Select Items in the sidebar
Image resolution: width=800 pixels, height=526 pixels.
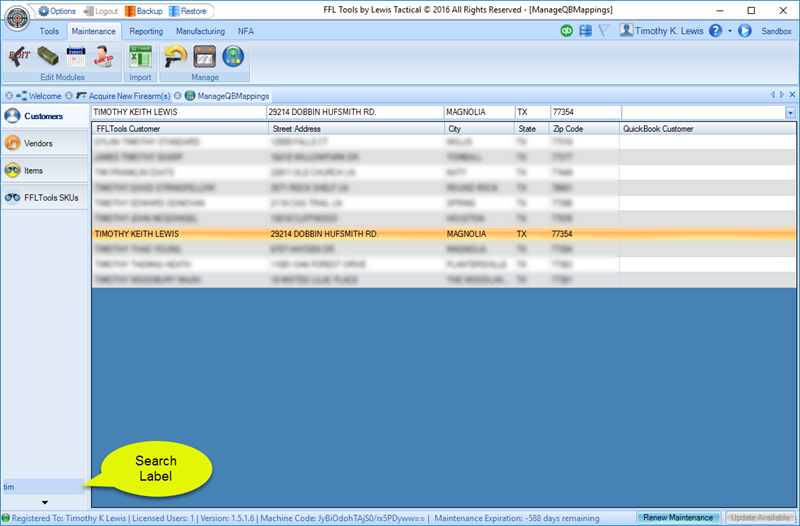(45, 170)
